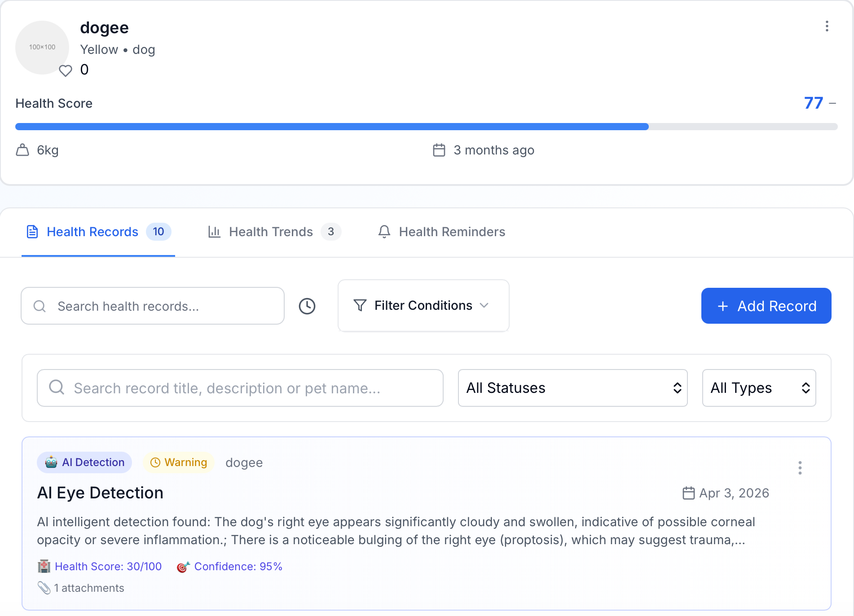Click the Add Record button
854x616 pixels.
(766, 306)
